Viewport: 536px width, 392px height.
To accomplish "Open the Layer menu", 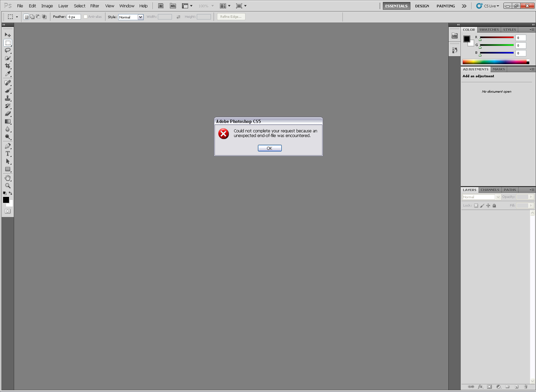I will (x=63, y=6).
